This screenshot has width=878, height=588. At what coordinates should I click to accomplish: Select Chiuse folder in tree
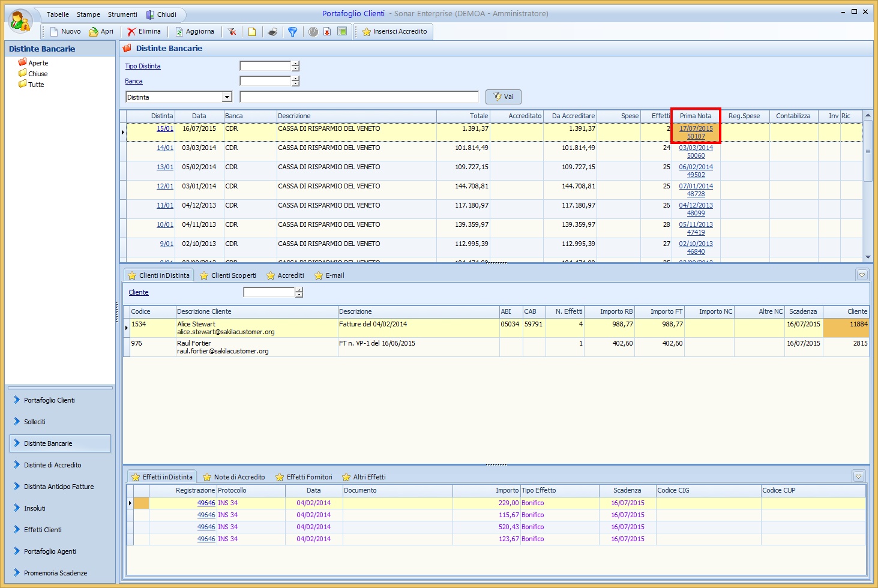[x=38, y=74]
